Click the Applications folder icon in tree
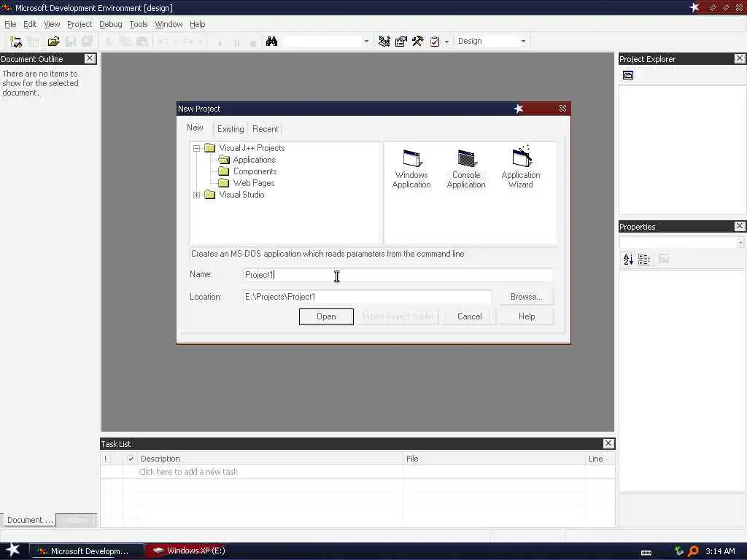Screen dimensions: 747x560 [x=223, y=160]
